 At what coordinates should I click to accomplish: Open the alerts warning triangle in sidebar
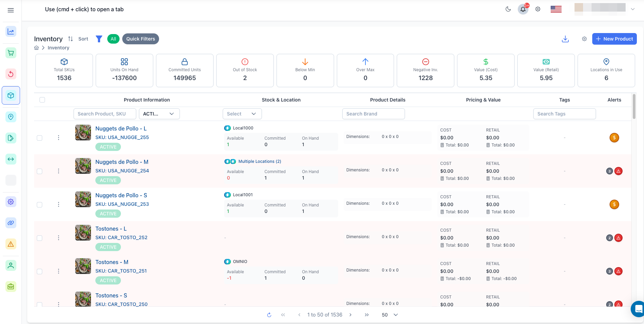click(11, 244)
